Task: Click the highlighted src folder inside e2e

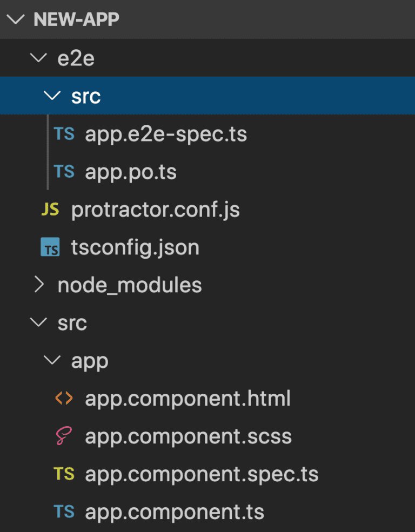Action: (x=86, y=95)
